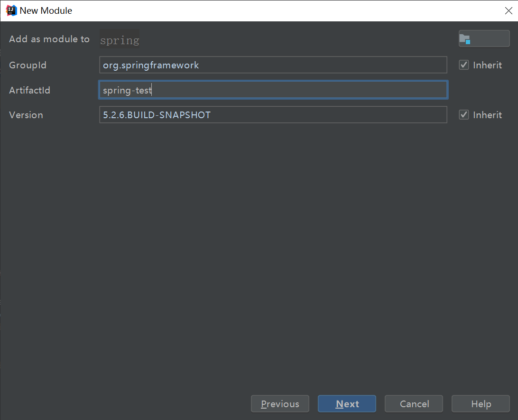Click the 'New Module' title bar text

(x=46, y=10)
